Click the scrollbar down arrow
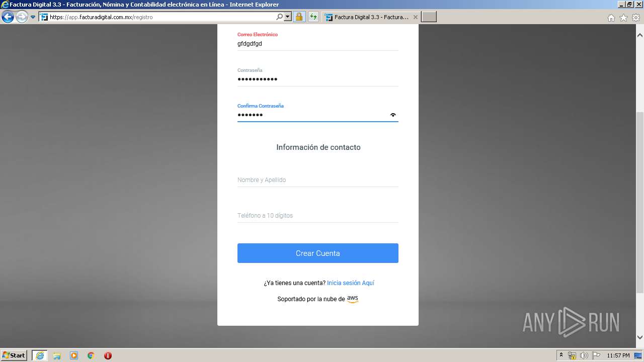Screen dimensions: 644x362 pyautogui.click(x=640, y=337)
